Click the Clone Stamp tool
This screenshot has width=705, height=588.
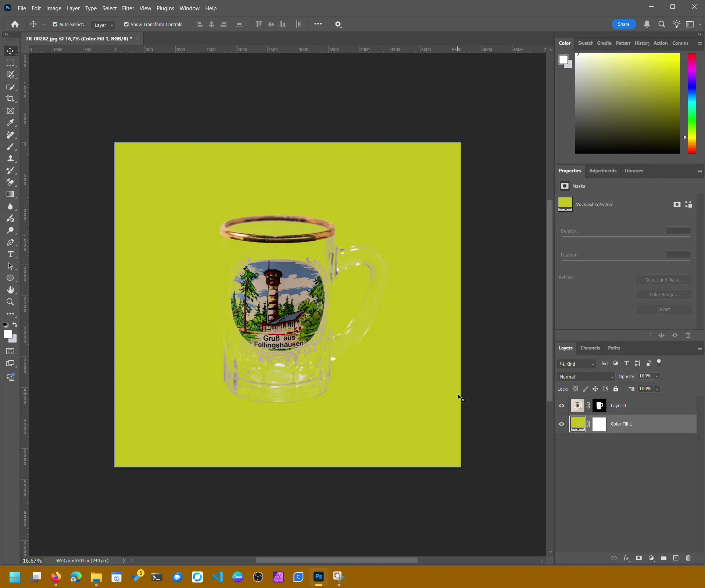coord(10,159)
